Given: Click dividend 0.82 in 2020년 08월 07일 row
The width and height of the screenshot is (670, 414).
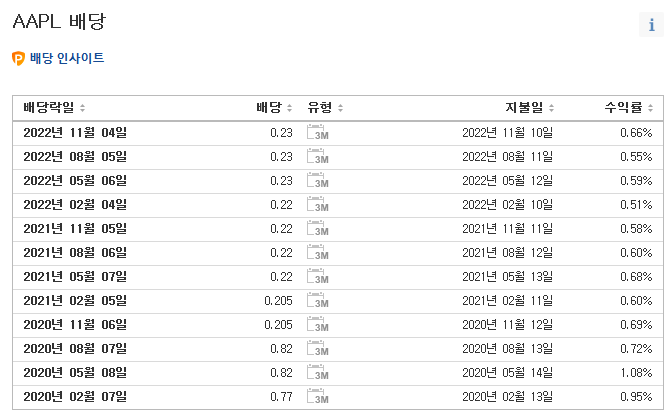Looking at the screenshot, I should point(282,348).
